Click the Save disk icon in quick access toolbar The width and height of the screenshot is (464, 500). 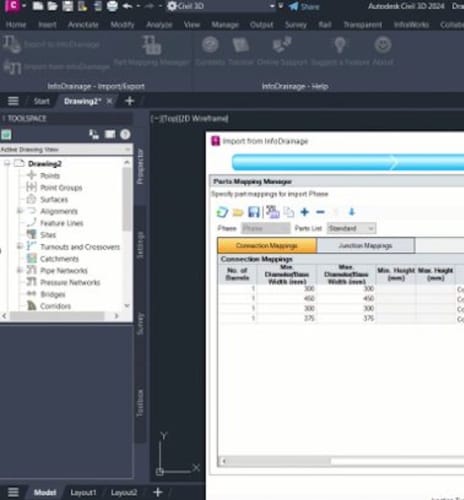pyautogui.click(x=68, y=6)
